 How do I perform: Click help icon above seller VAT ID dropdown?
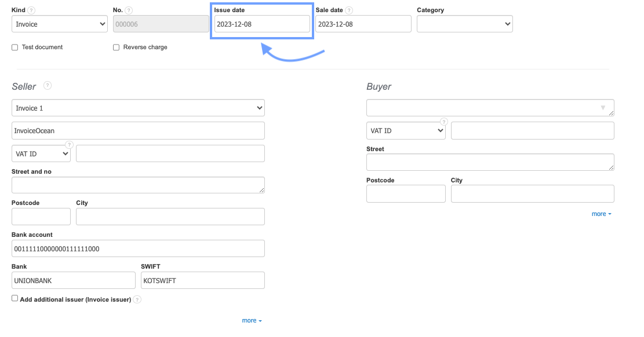69,145
